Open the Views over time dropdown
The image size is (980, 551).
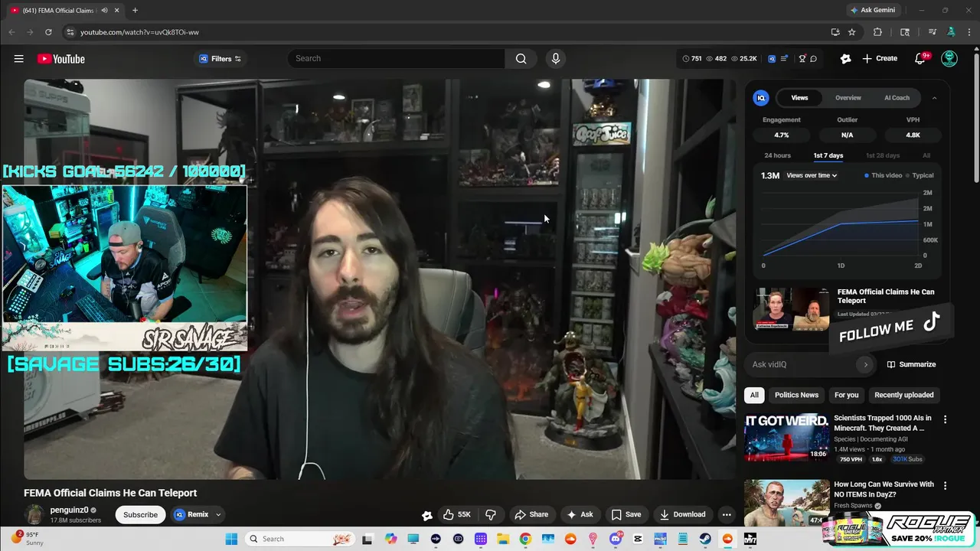(x=812, y=175)
